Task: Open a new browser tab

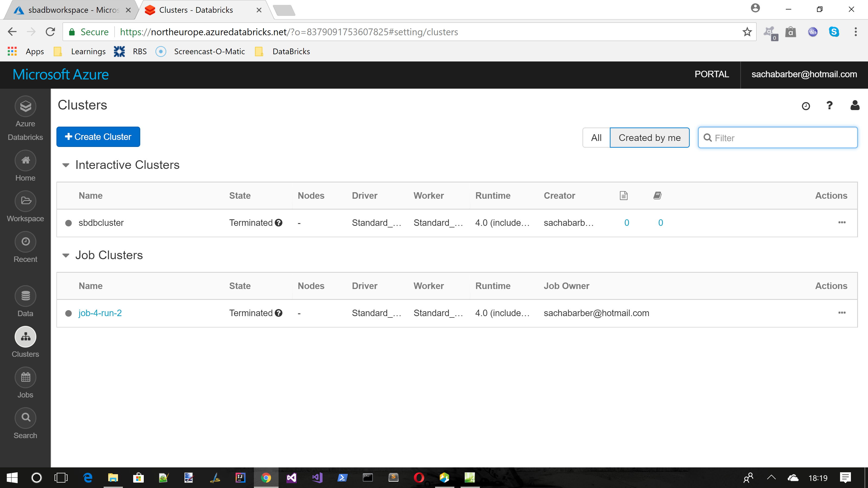Action: [284, 10]
